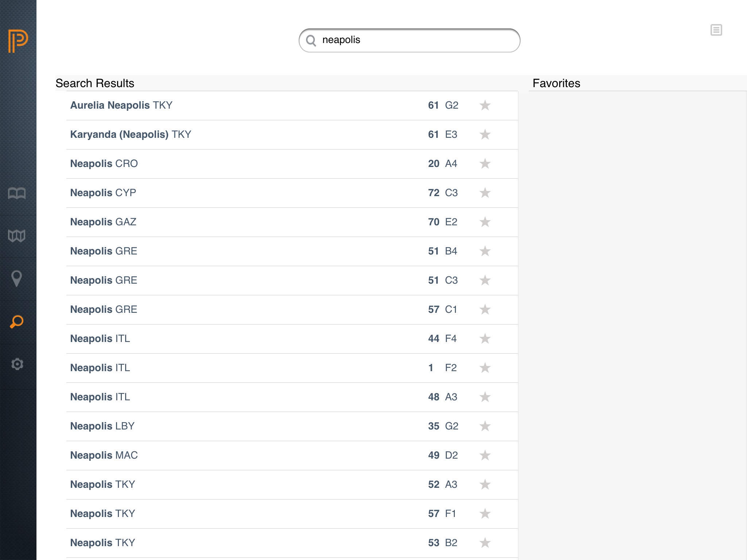Toggle star for Neapolis CYP
This screenshot has width=747, height=560.
(x=485, y=193)
